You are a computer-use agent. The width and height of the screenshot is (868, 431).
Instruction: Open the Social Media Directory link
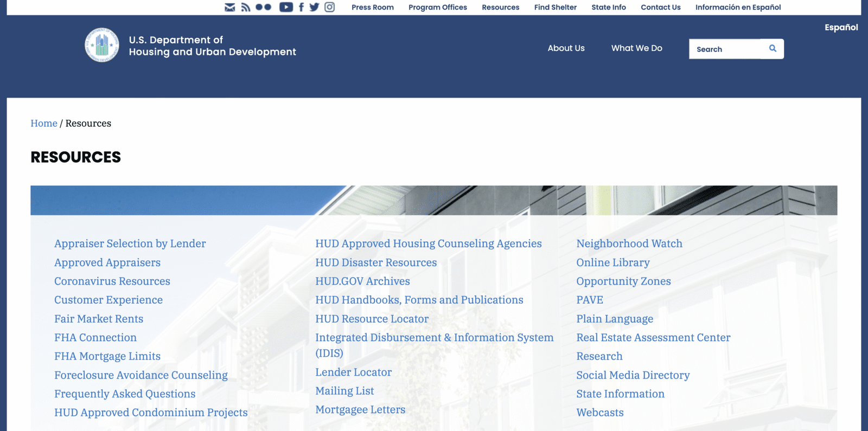pos(633,375)
